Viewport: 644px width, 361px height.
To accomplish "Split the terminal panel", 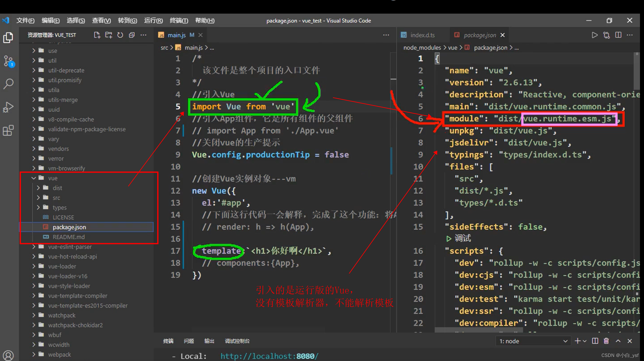I will (595, 341).
